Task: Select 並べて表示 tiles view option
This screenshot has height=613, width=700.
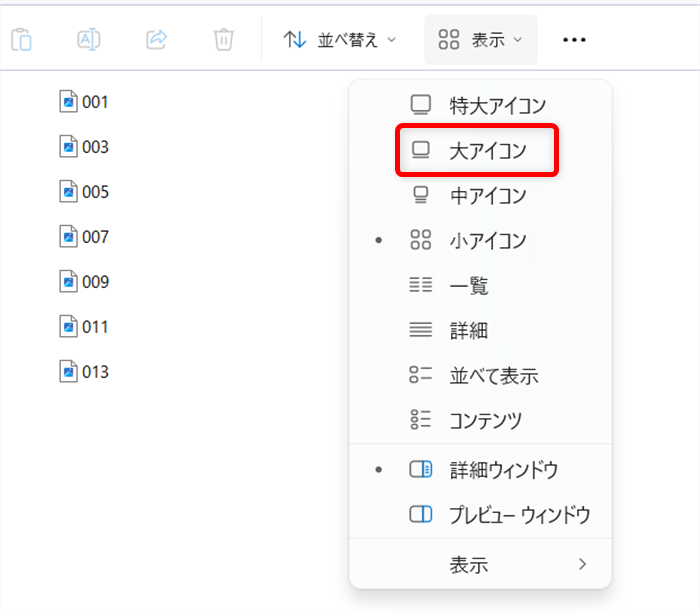Action: tap(480, 375)
